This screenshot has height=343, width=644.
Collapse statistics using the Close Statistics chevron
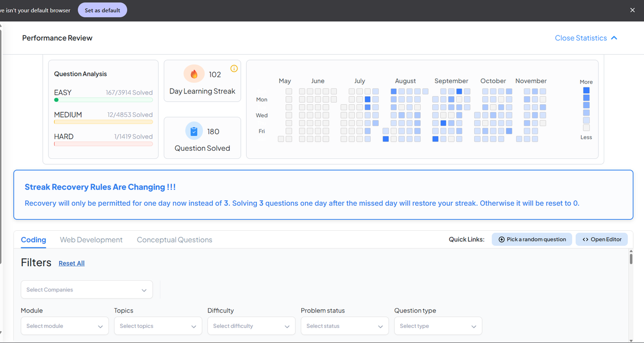(x=614, y=38)
